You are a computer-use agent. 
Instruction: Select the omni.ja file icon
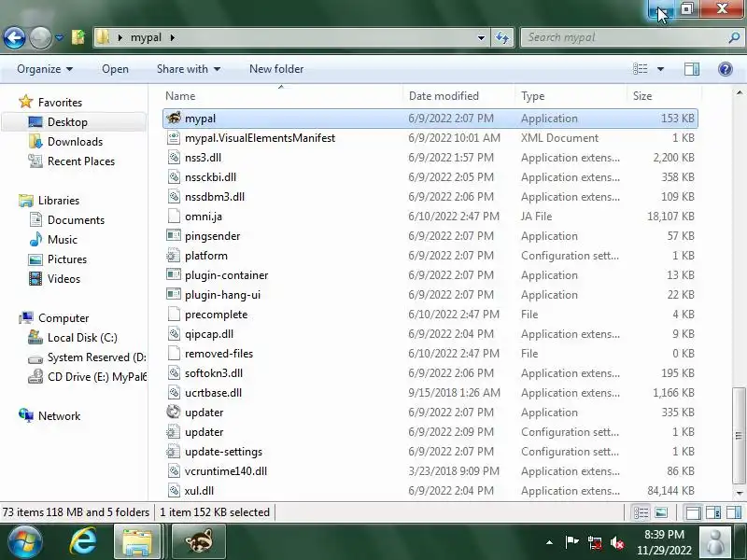click(x=174, y=217)
